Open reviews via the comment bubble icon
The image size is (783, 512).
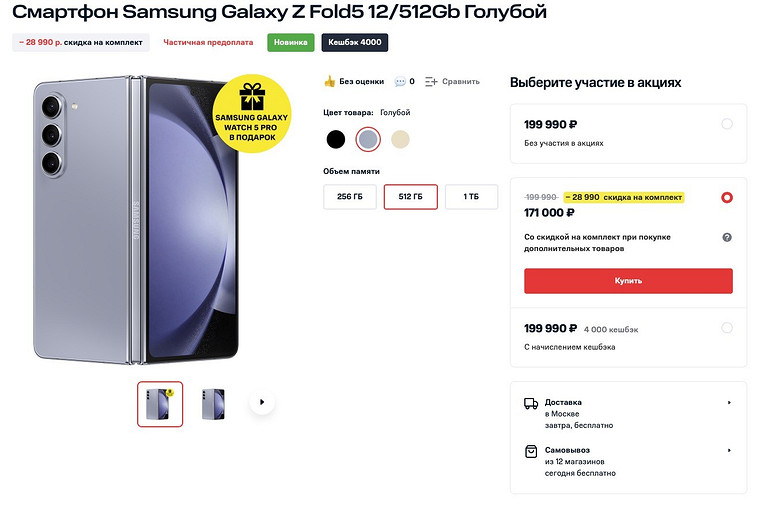(400, 82)
